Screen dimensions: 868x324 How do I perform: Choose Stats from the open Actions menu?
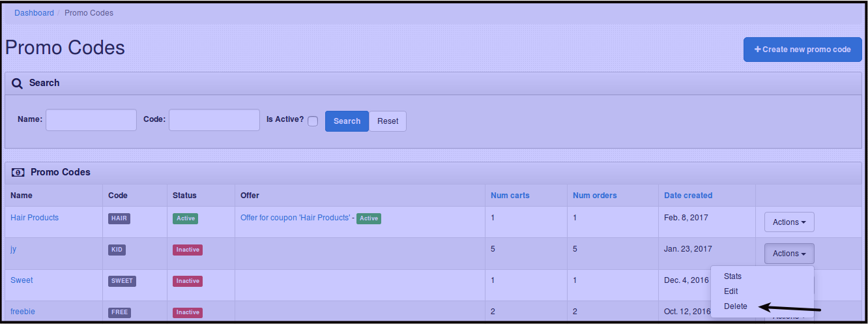[732, 276]
